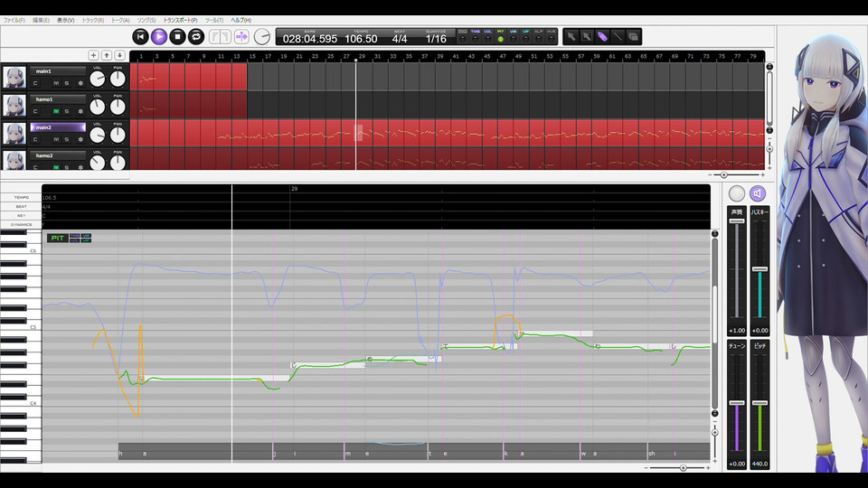Enable the ALP parameter edit radio
The height and width of the screenshot is (488, 868).
pyautogui.click(x=539, y=39)
